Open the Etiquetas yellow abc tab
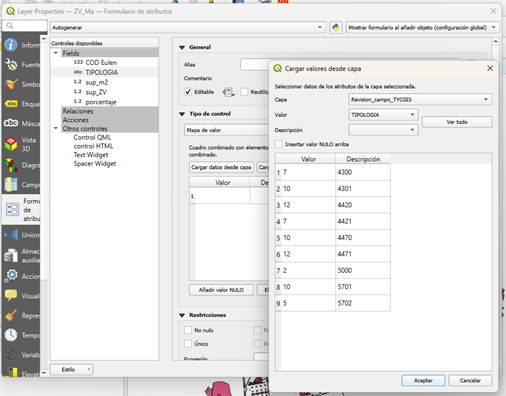Screen dimensions: 506x396 pyautogui.click(x=11, y=104)
